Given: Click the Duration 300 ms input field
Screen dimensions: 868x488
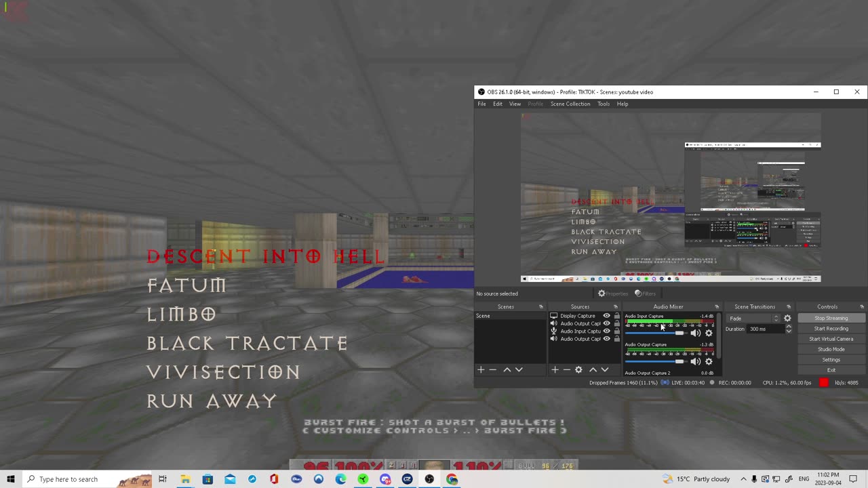Looking at the screenshot, I should 766,329.
